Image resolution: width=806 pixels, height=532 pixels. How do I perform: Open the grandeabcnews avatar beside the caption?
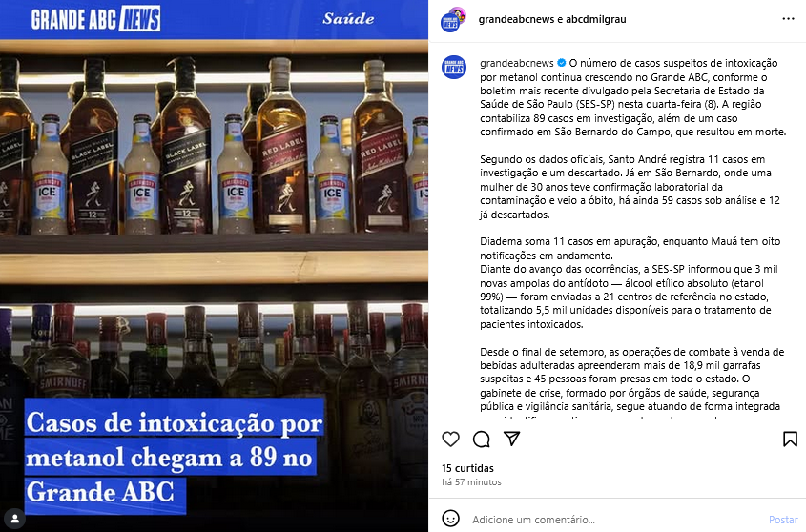click(x=454, y=68)
